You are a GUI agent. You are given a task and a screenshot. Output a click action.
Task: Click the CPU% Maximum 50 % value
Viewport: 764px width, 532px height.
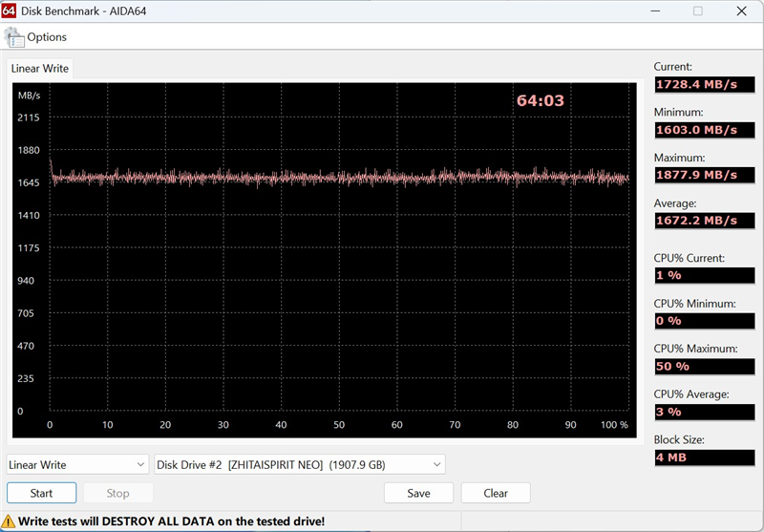tap(697, 367)
